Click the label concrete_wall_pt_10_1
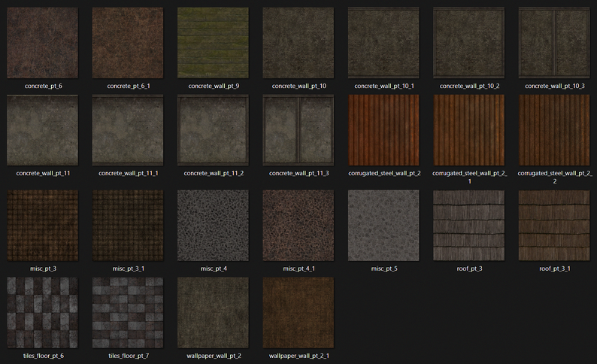 point(384,86)
